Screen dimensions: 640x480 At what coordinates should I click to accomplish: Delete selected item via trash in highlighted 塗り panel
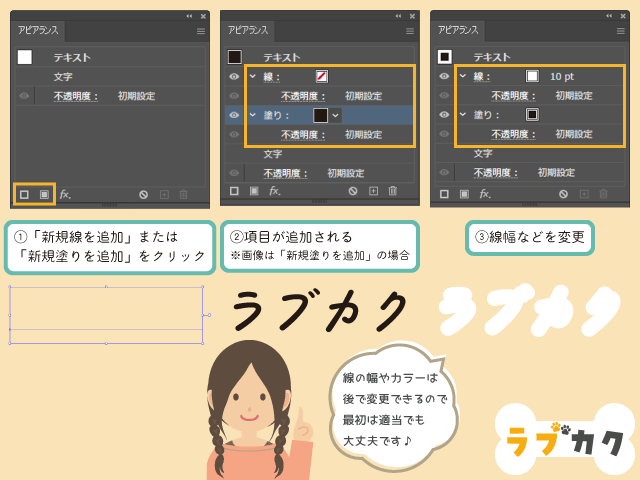pos(393,191)
